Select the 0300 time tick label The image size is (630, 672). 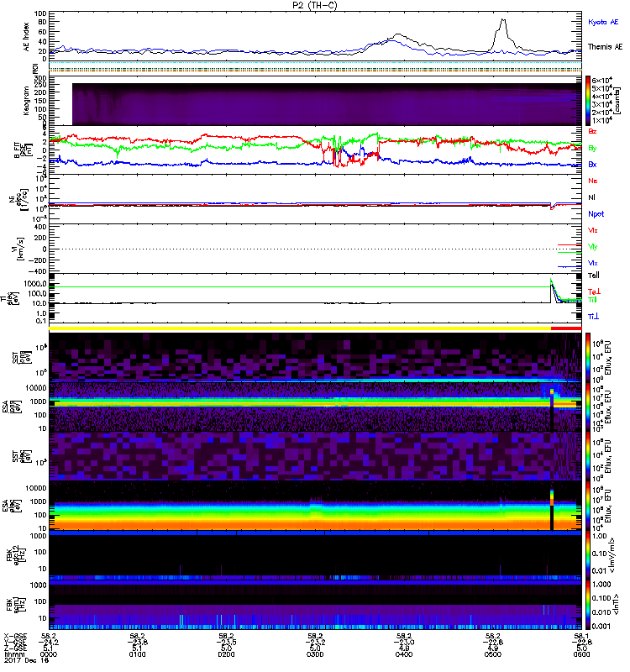click(315, 654)
